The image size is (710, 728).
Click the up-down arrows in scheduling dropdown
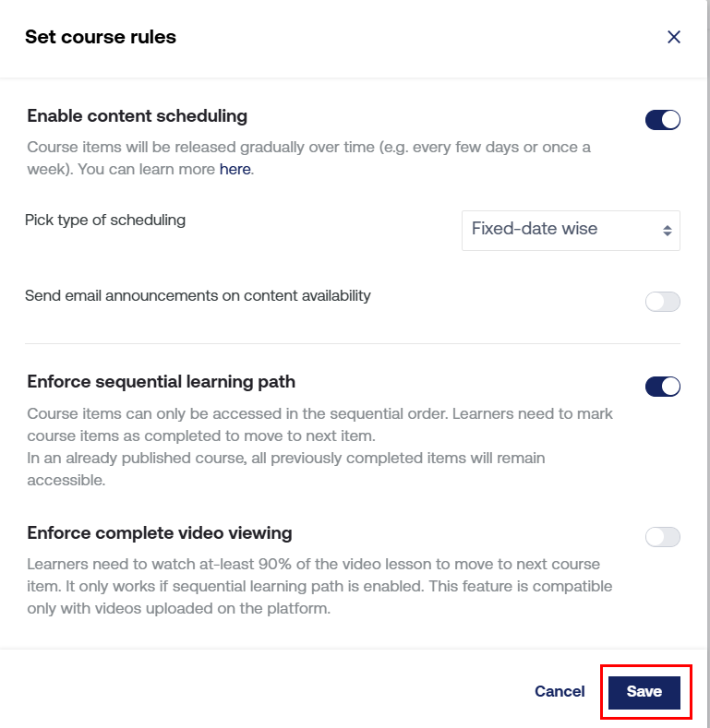tap(668, 231)
